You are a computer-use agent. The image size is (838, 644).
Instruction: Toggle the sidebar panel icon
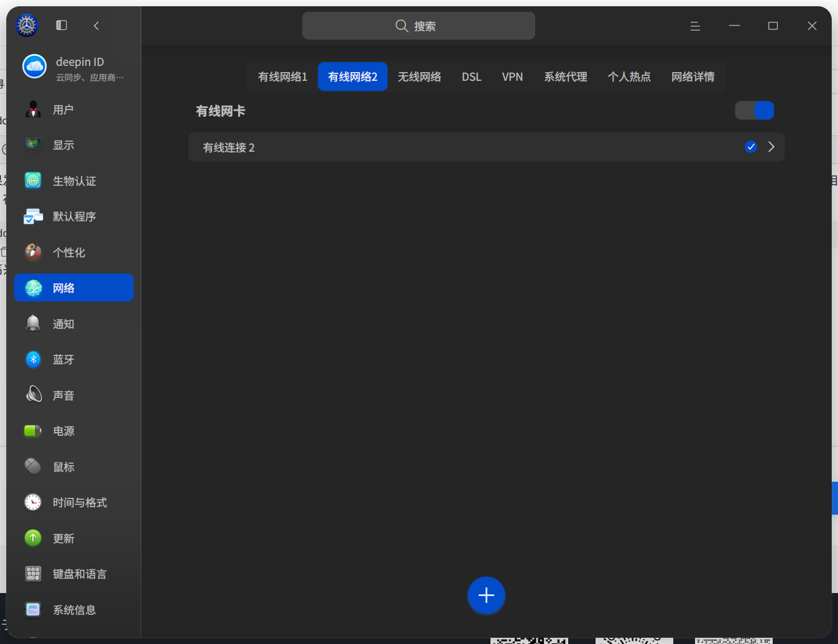62,25
